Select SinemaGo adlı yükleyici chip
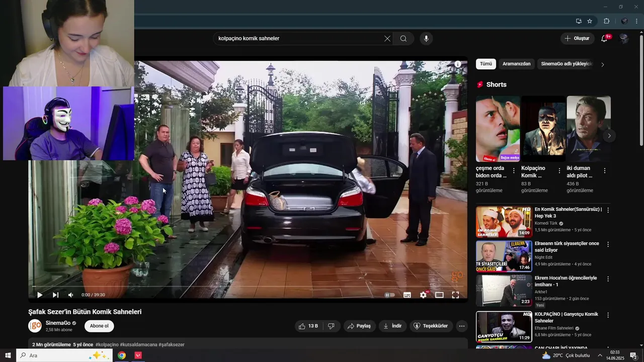644x362 pixels. [x=567, y=64]
